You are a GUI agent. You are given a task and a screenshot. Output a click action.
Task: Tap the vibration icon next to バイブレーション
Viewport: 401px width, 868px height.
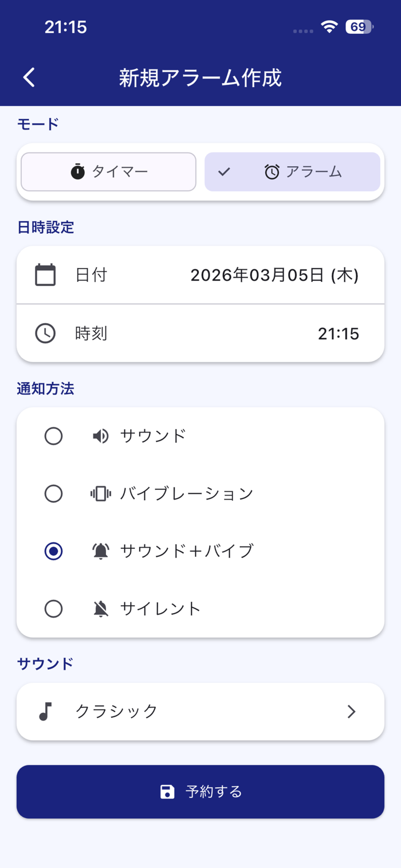[101, 494]
